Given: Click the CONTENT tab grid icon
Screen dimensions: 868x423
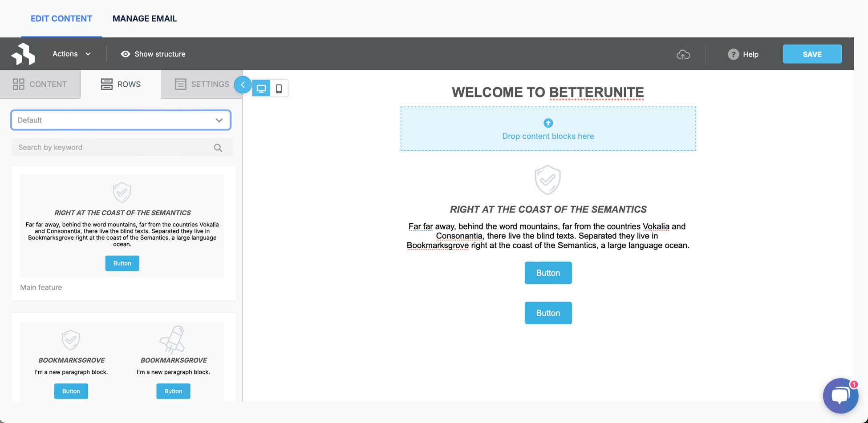Looking at the screenshot, I should point(19,84).
